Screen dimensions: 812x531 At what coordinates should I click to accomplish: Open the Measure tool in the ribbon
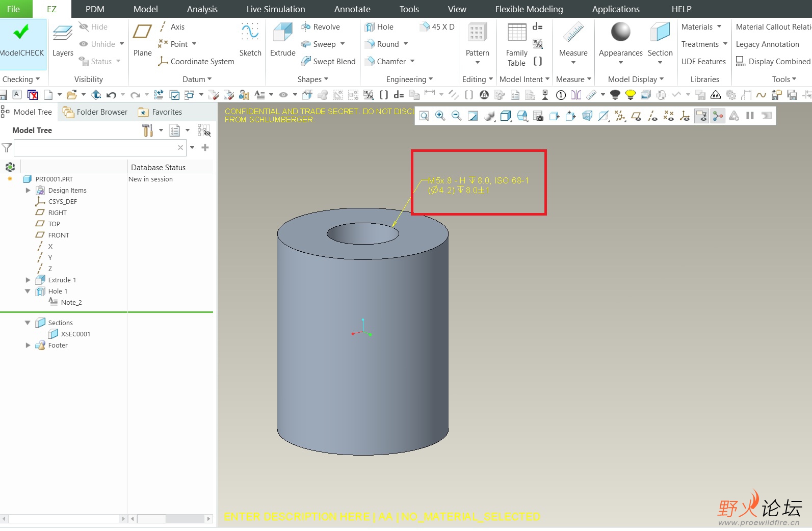573,34
